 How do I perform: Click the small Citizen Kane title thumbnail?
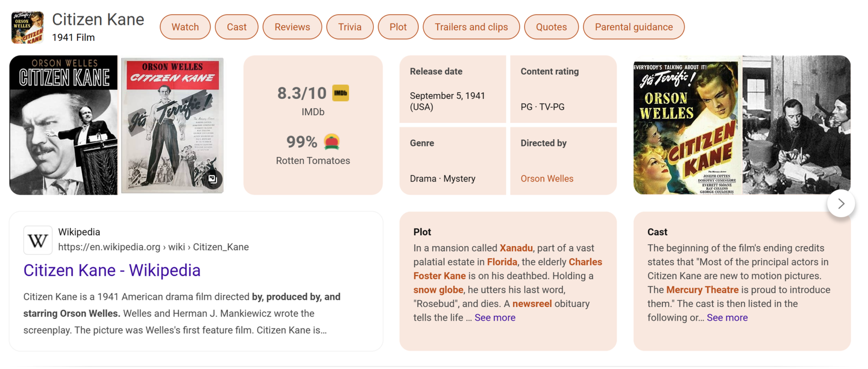tap(27, 27)
